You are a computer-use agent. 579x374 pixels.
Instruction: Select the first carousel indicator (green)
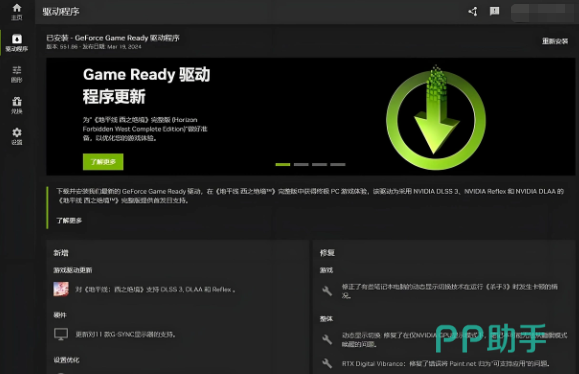click(283, 164)
